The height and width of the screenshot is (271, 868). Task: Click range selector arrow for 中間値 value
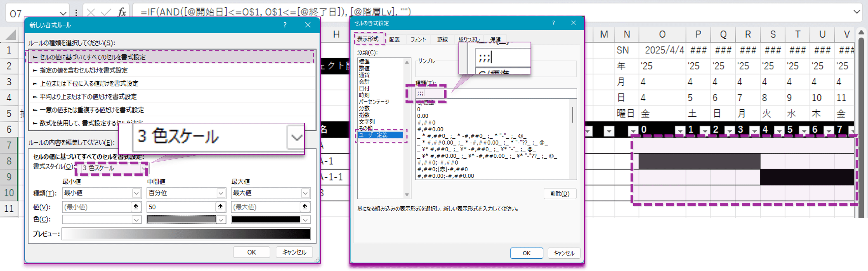(x=220, y=207)
